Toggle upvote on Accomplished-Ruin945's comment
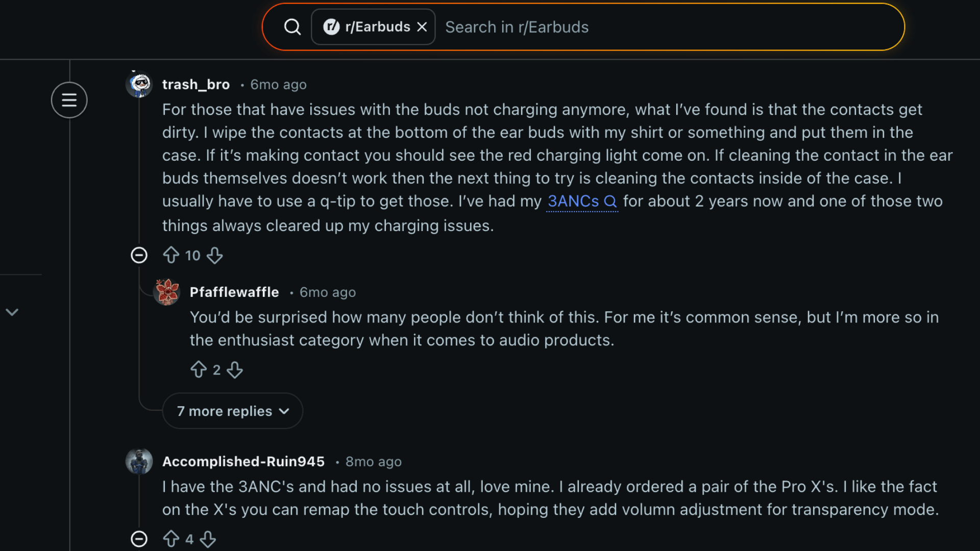Screen dimensions: 980x551 [171, 539]
